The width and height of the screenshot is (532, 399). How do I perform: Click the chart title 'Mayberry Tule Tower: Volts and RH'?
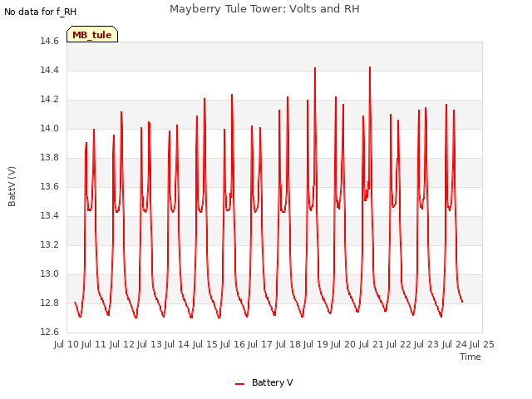(x=264, y=9)
